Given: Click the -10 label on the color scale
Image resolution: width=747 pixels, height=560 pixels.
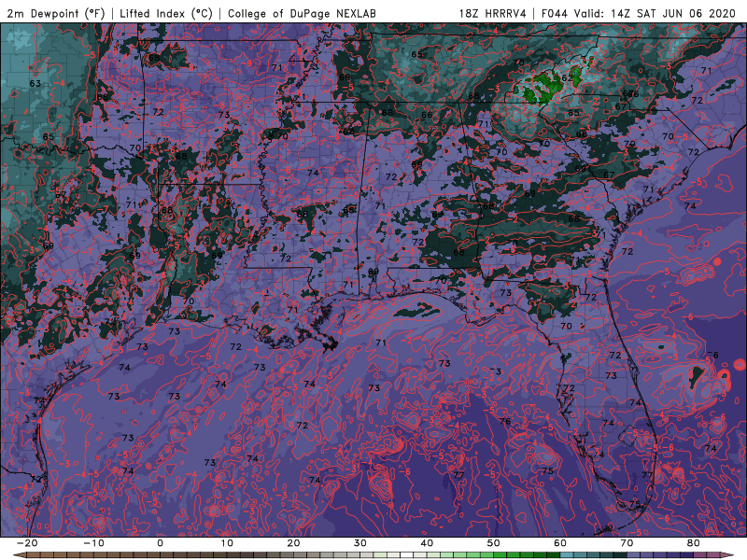Looking at the screenshot, I should [93, 543].
